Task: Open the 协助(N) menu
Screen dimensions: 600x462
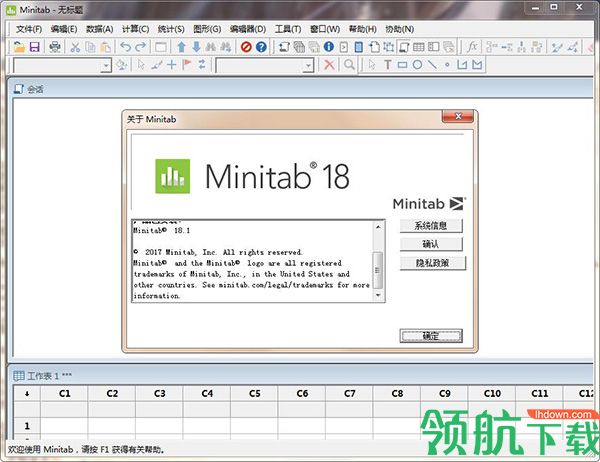Action: pos(399,29)
